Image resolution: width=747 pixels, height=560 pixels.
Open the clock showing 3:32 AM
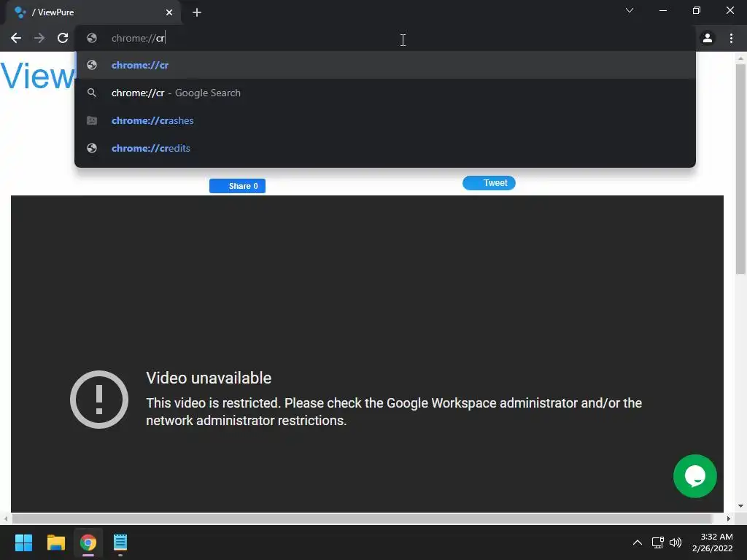[x=712, y=542]
